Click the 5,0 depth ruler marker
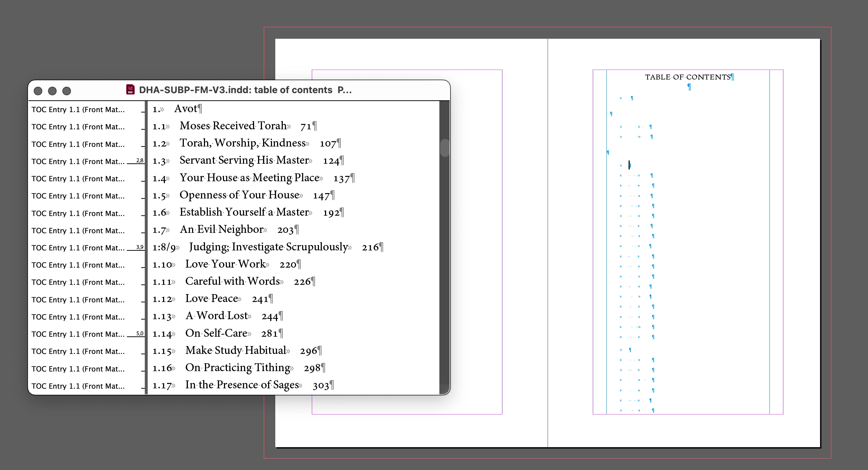The height and width of the screenshot is (470, 868). [139, 334]
